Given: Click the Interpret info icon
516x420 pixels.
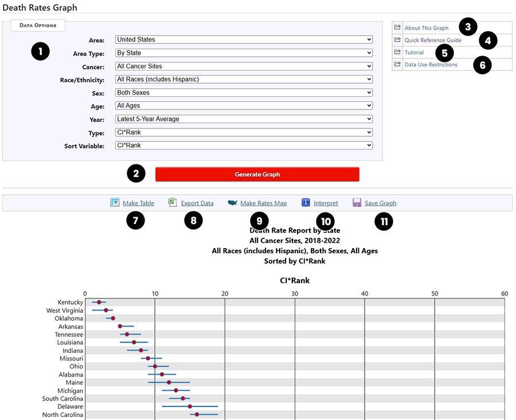Looking at the screenshot, I should [x=306, y=202].
